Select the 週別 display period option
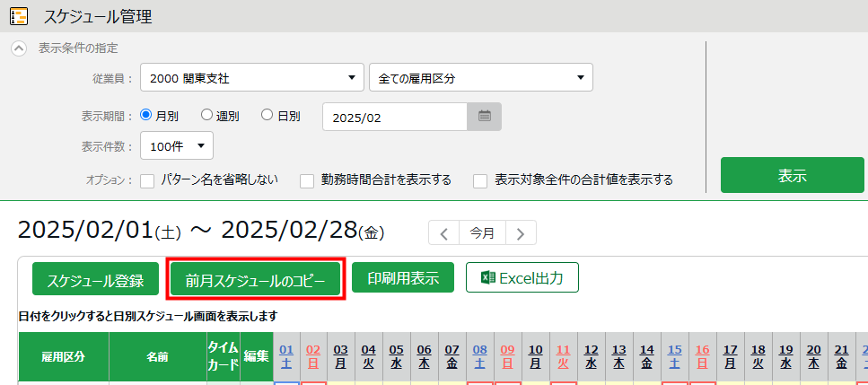The height and width of the screenshot is (385, 868). click(x=206, y=116)
